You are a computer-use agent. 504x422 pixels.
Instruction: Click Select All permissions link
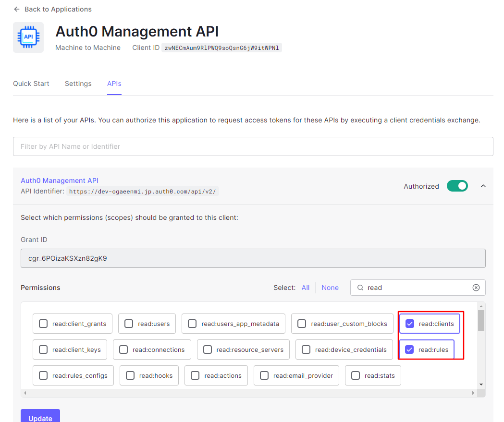click(x=306, y=288)
